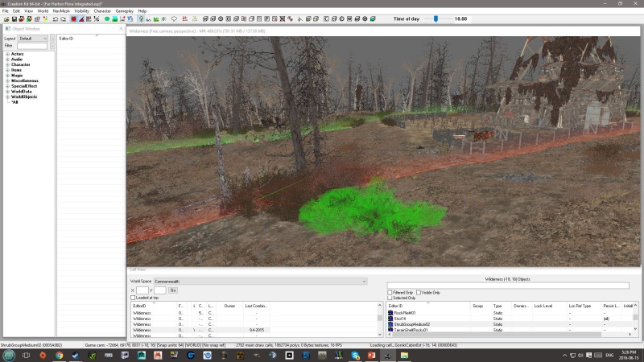This screenshot has height=362, width=644.
Task: Open the World Space Commonwealth dropdown
Action: pyautogui.click(x=260, y=282)
